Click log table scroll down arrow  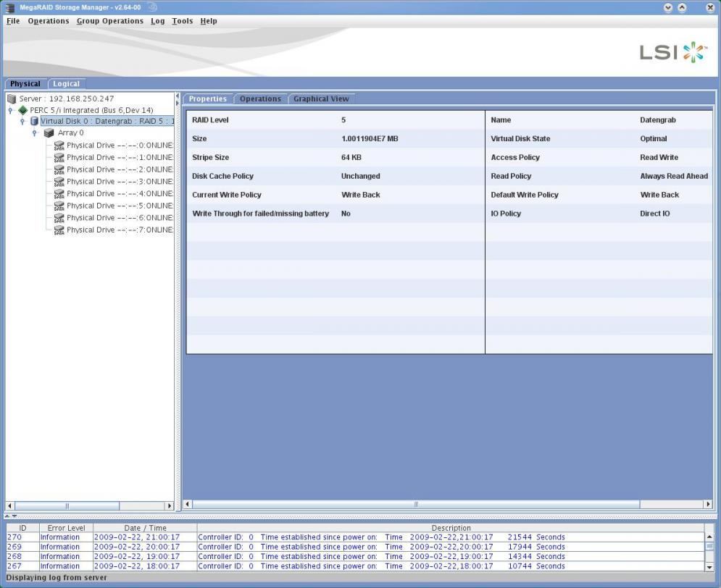click(x=709, y=567)
